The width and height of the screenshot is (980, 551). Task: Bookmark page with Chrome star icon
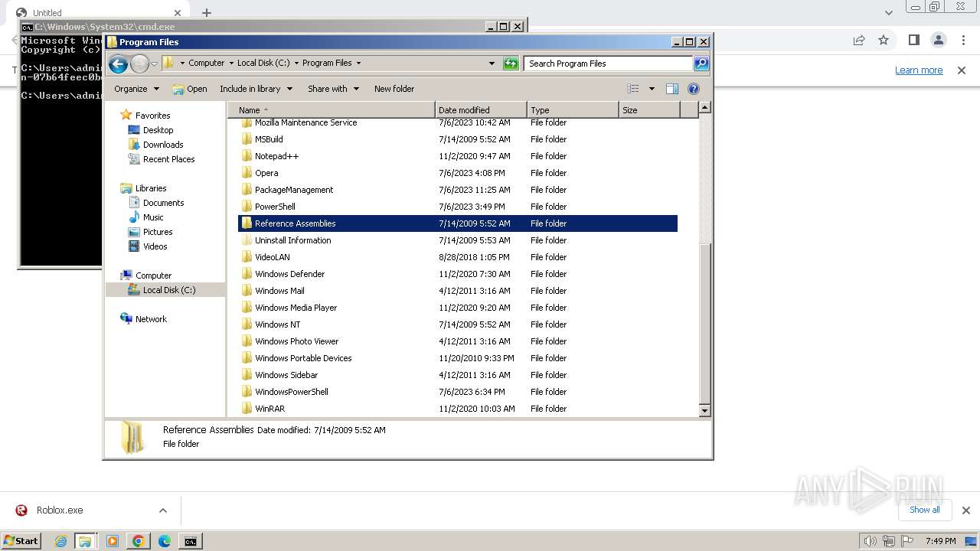pos(884,40)
